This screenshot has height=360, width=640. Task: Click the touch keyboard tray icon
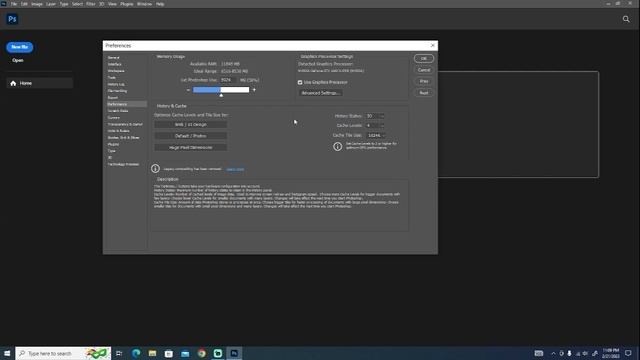click(539, 353)
